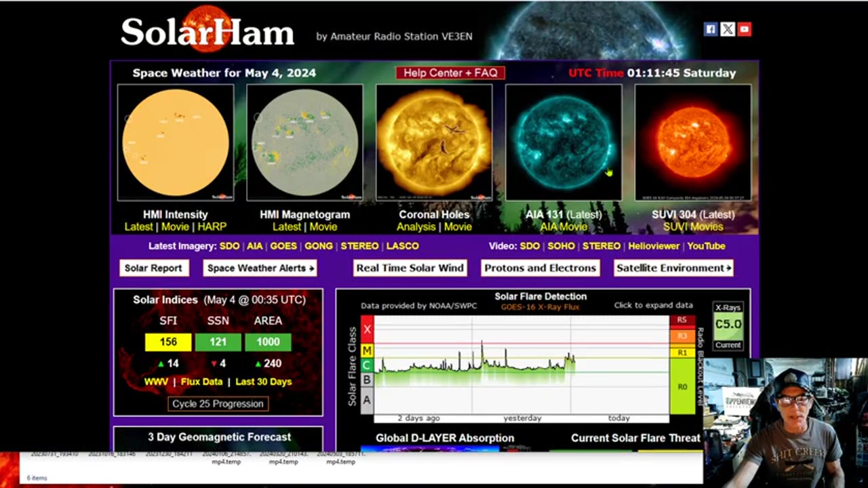Open the YouTube video link
The height and width of the screenshot is (488, 868).
point(706,246)
